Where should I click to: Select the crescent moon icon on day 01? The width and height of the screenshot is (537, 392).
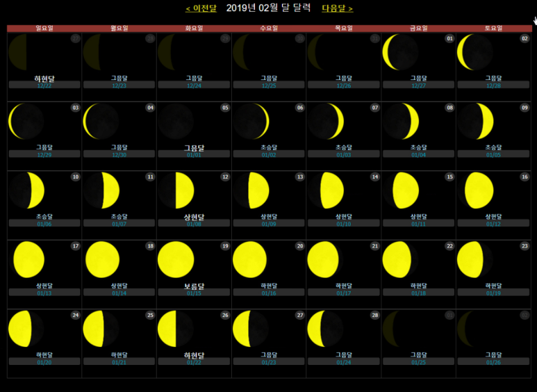(x=400, y=52)
